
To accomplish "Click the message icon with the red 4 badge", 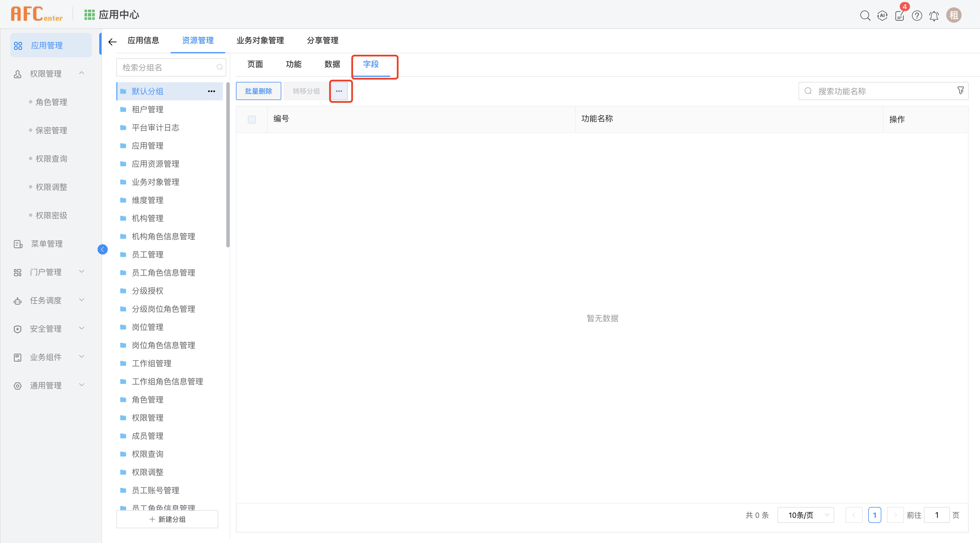I will 899,16.
